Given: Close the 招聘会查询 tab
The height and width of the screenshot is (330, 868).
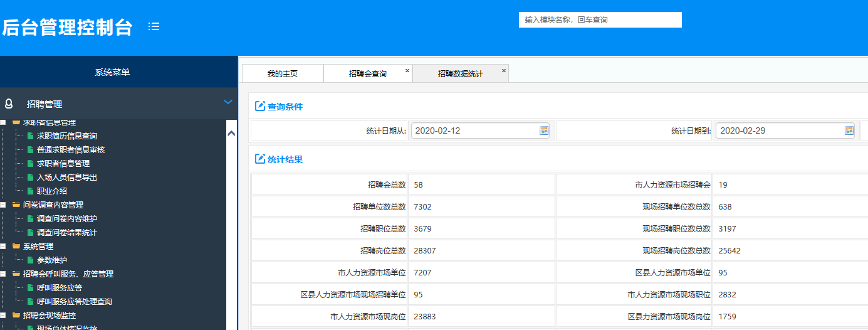Looking at the screenshot, I should (x=407, y=70).
